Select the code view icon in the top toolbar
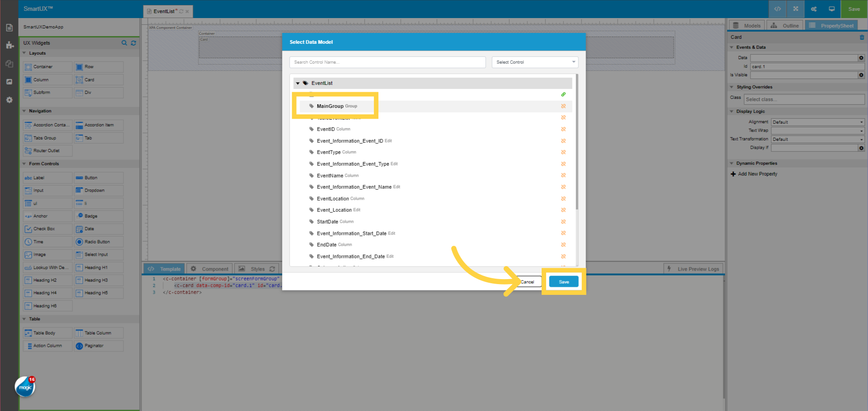This screenshot has width=868, height=411. point(777,9)
